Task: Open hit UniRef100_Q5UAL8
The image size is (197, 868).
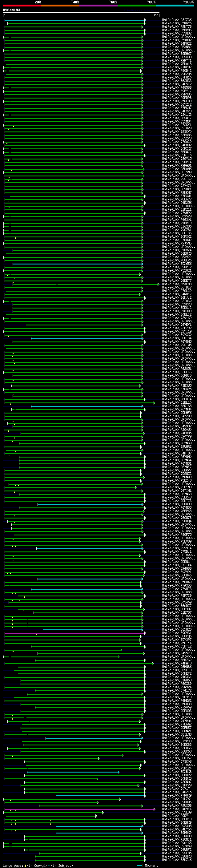Action: (177, 64)
